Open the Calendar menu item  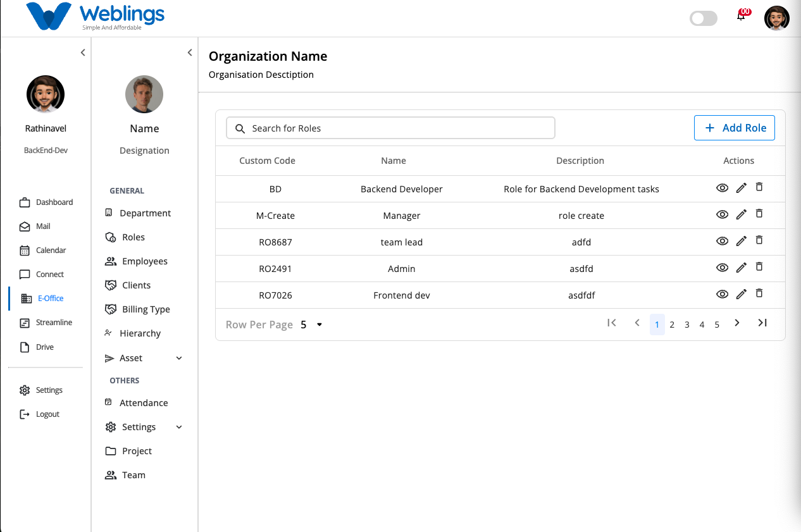[x=42, y=251]
